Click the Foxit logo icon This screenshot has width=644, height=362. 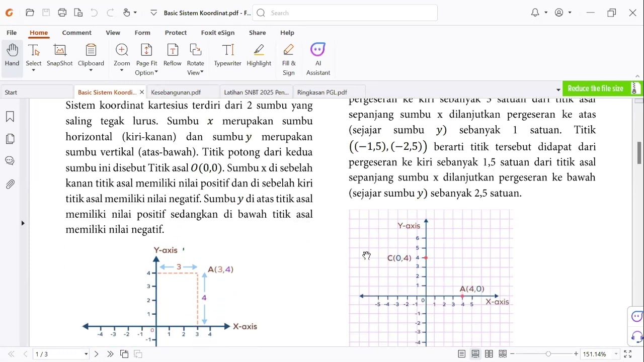point(9,13)
